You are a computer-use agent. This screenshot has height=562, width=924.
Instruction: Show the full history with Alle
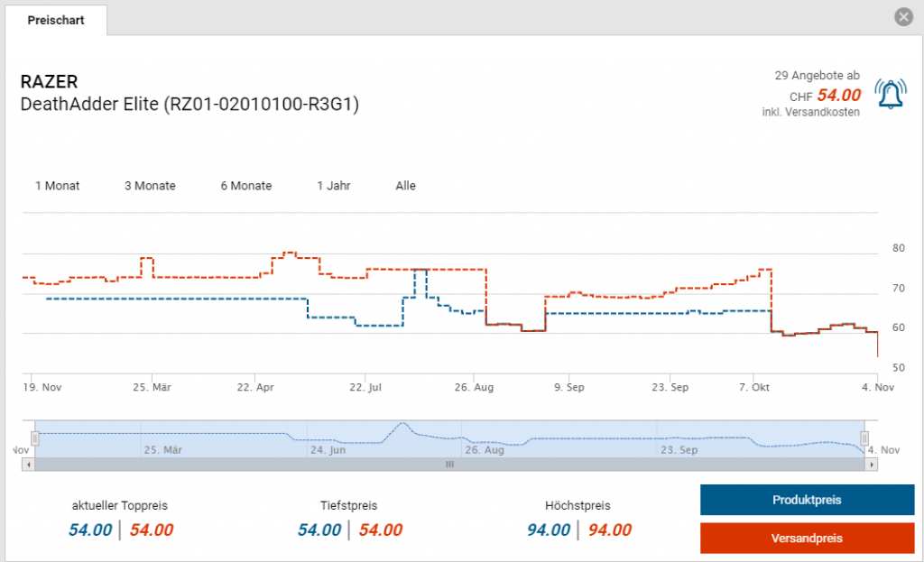coord(405,186)
